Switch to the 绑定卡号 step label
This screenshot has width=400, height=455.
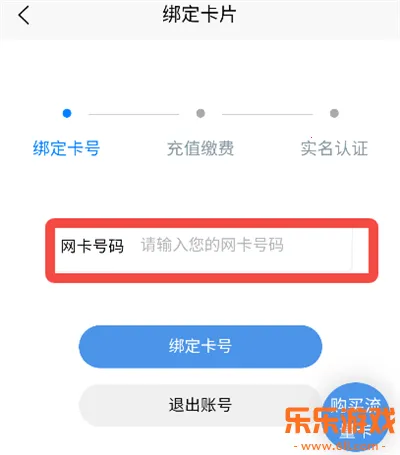[66, 148]
